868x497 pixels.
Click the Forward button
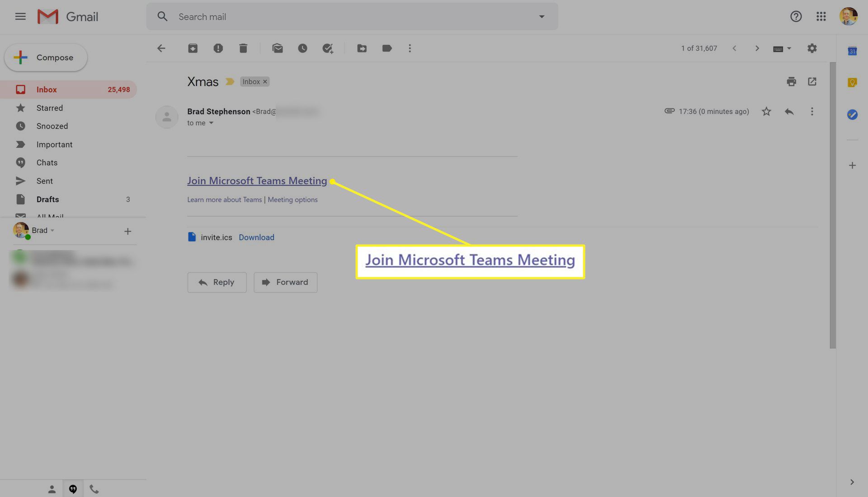click(x=285, y=282)
